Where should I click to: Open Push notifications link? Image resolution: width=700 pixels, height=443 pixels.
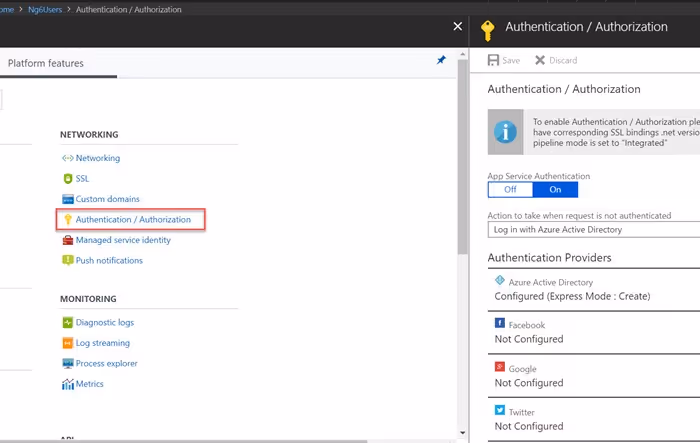coord(109,261)
